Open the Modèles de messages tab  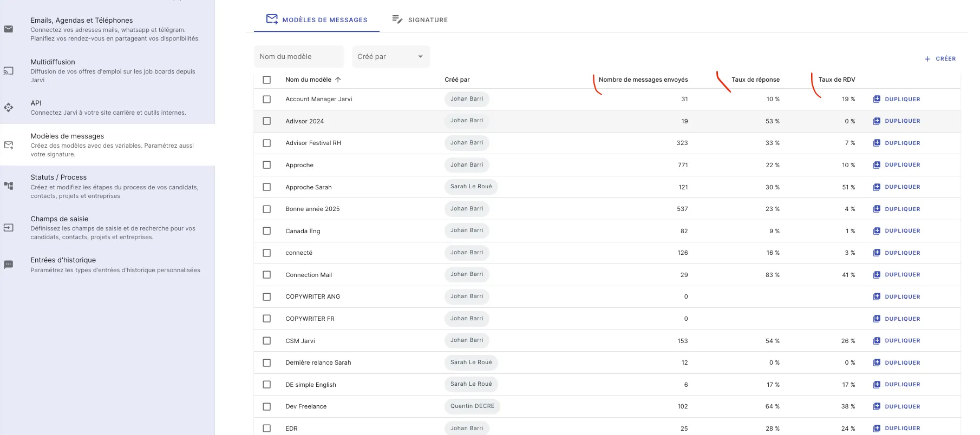click(317, 20)
